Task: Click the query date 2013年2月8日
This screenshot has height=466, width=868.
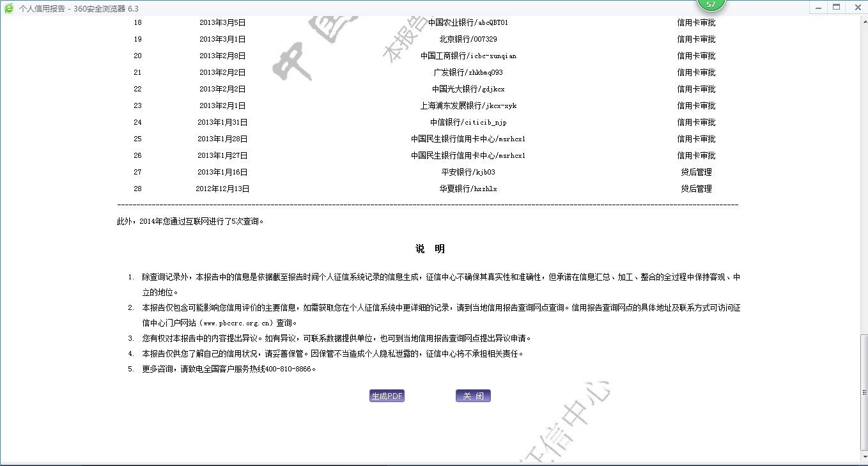Action: pos(222,56)
